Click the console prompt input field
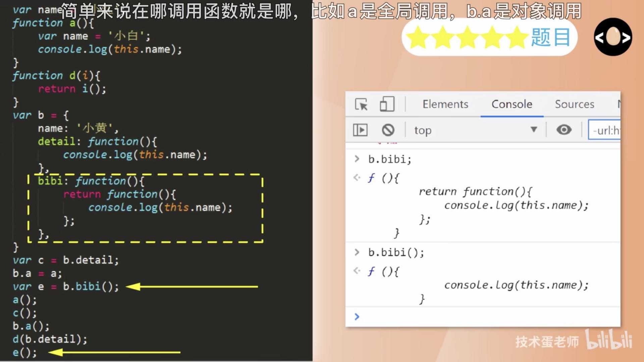Viewport: 644px width, 362px height. click(x=487, y=316)
